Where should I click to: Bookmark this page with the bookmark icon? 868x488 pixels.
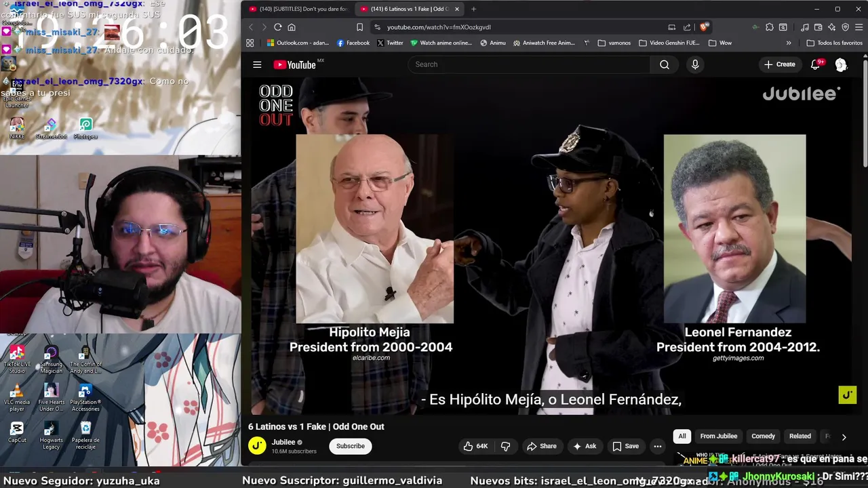click(359, 27)
